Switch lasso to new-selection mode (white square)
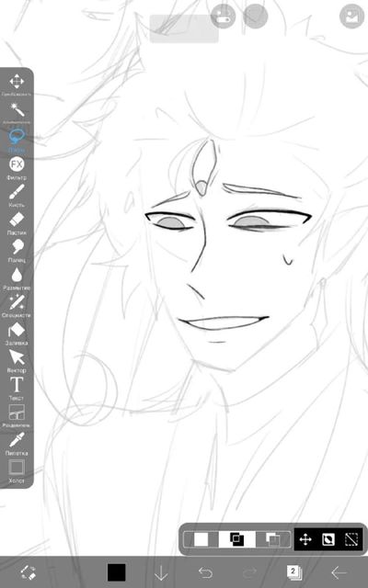The width and height of the screenshot is (368, 588). pyautogui.click(x=201, y=539)
